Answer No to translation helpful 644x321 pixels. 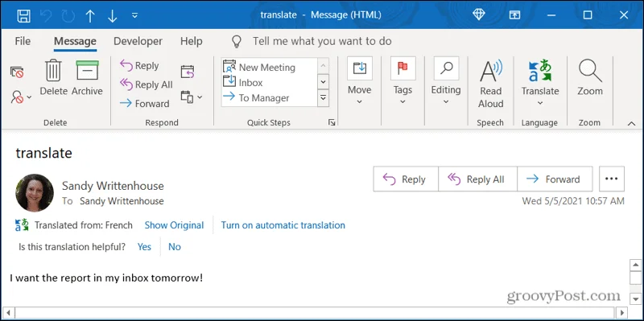[x=175, y=247]
